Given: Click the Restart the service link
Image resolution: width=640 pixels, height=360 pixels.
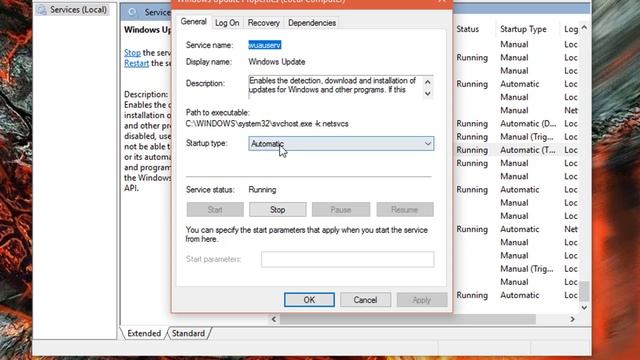Looking at the screenshot, I should pos(136,63).
